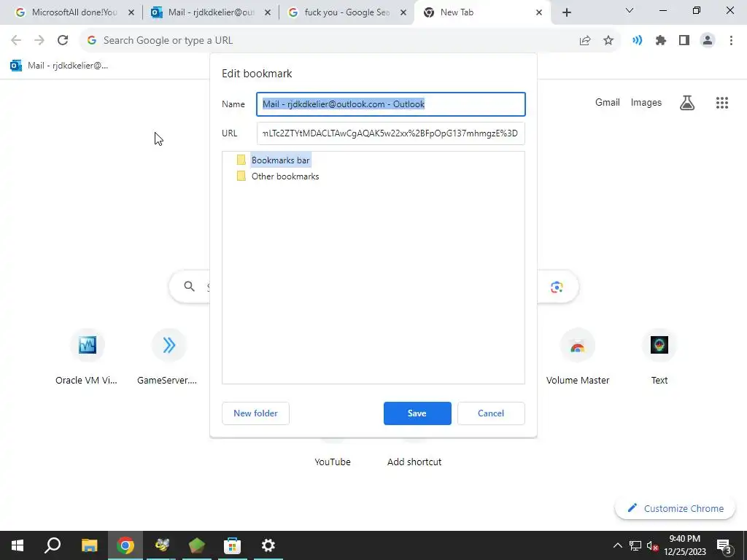Open the notification center icon
This screenshot has width=747, height=560.
[724, 545]
